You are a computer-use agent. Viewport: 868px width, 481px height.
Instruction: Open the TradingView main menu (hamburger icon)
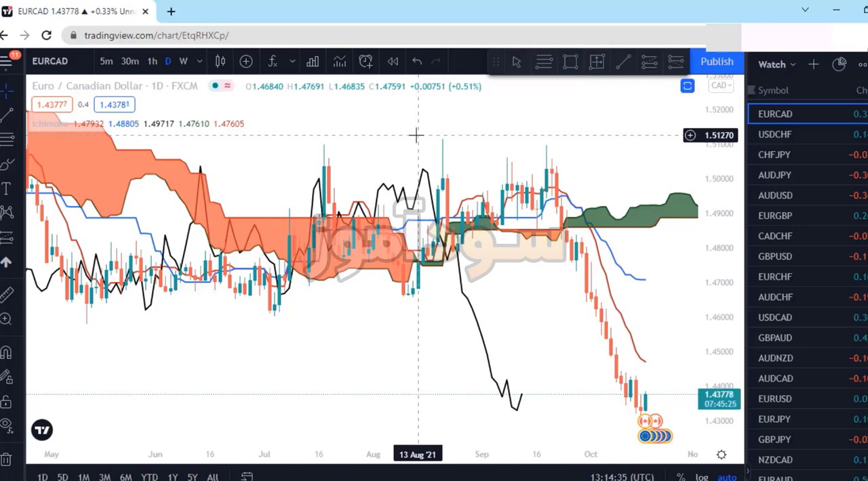pos(7,61)
